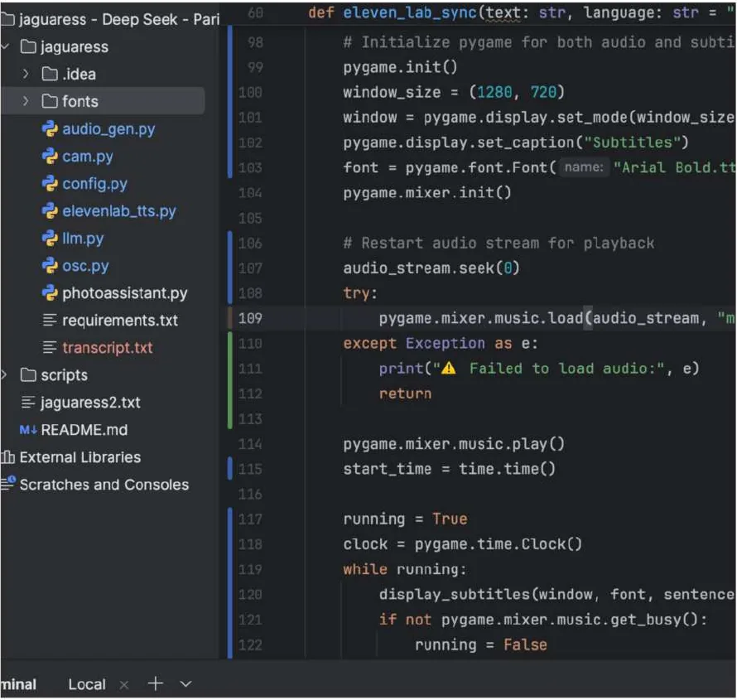The image size is (737, 700).
Task: Click the External Libraries icon
Action: pos(8,457)
